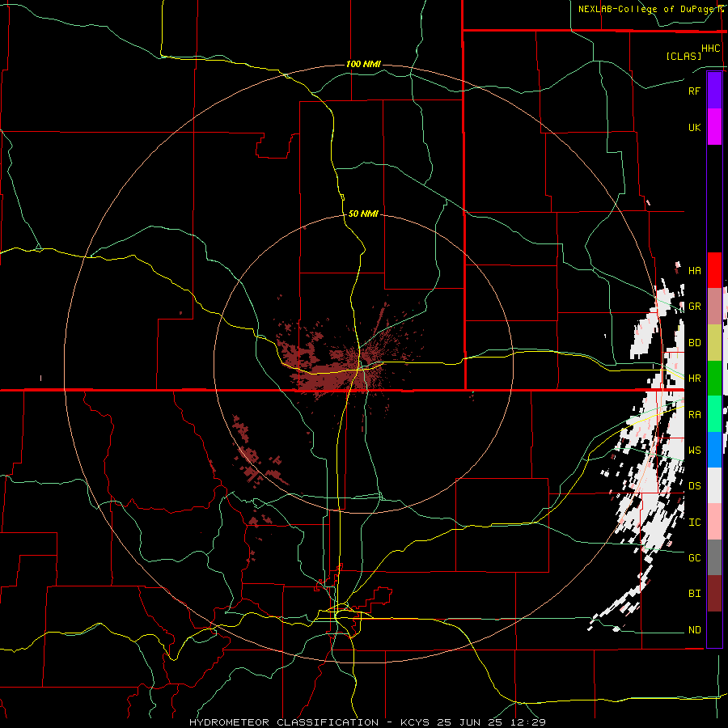Click the '100 NMI' range ring label
Viewport: 728px width, 728px height.
(x=363, y=64)
